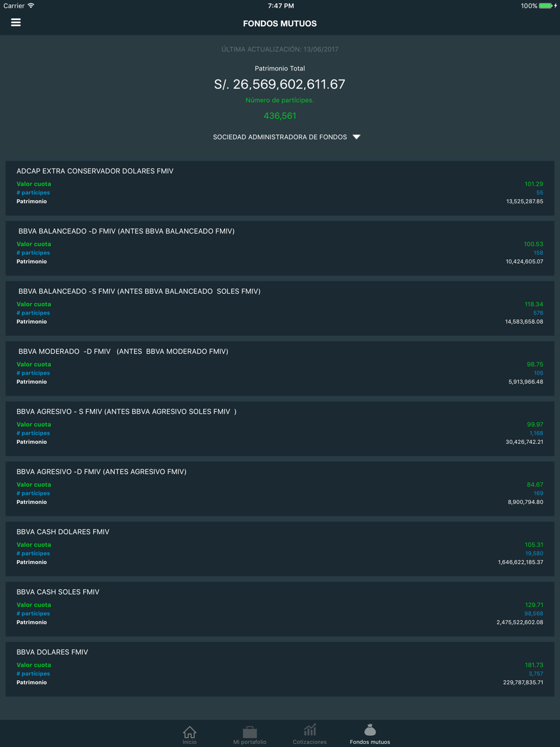Open BBVA Cash Soles FMIV fund
This screenshot has height=747, width=560.
click(x=280, y=609)
